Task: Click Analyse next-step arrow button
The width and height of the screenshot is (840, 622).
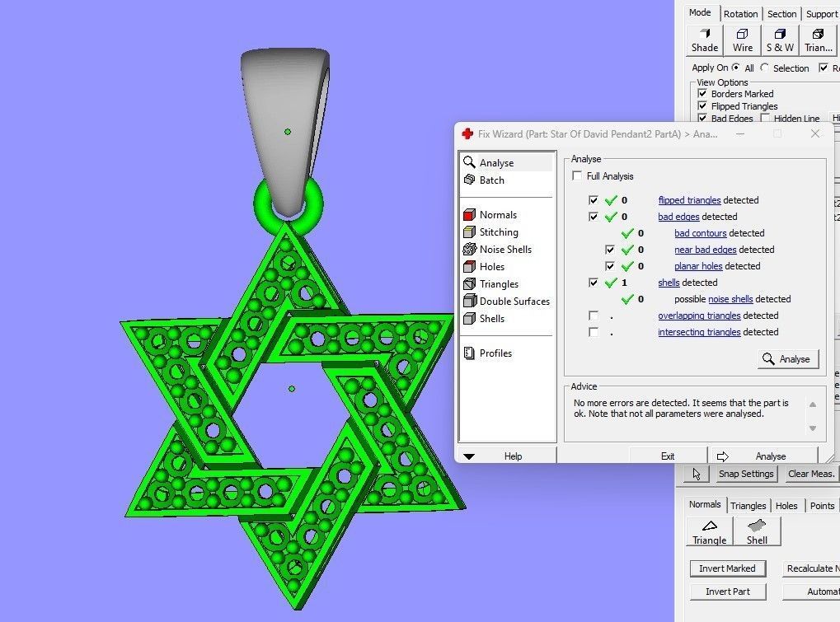Action: pos(763,456)
